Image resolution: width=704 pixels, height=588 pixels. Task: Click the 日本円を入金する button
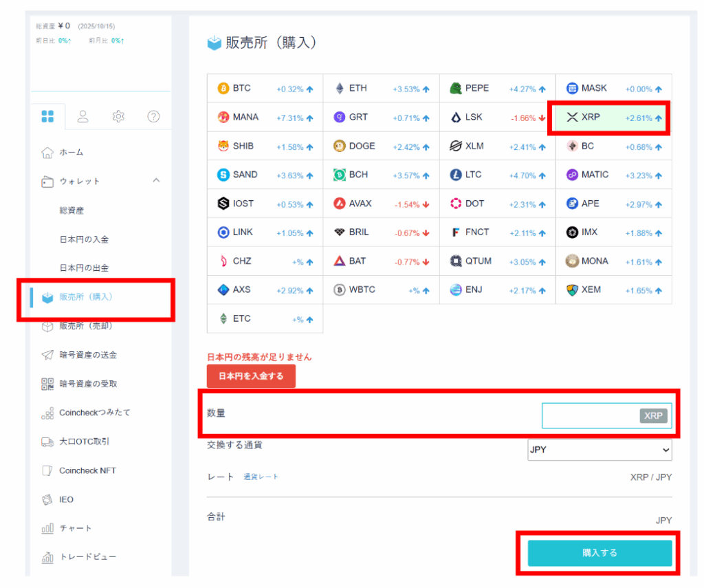tap(251, 377)
